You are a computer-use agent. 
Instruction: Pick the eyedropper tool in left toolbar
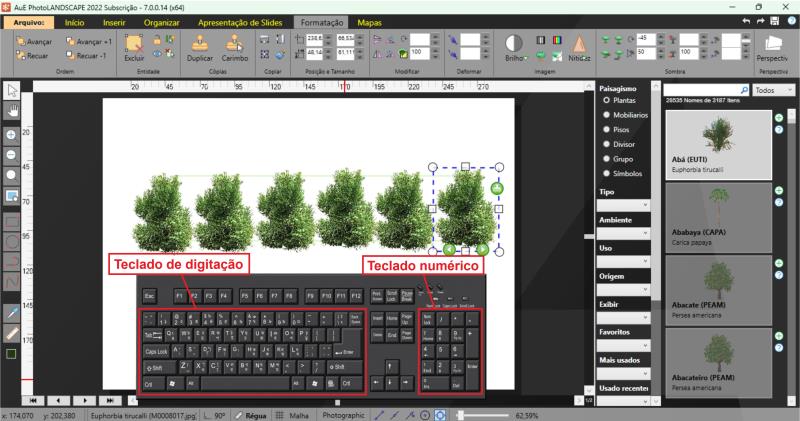click(x=12, y=313)
